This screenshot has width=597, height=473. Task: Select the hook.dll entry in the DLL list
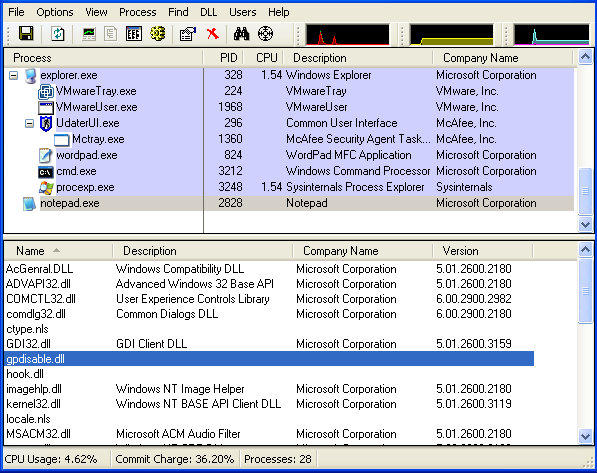(25, 374)
